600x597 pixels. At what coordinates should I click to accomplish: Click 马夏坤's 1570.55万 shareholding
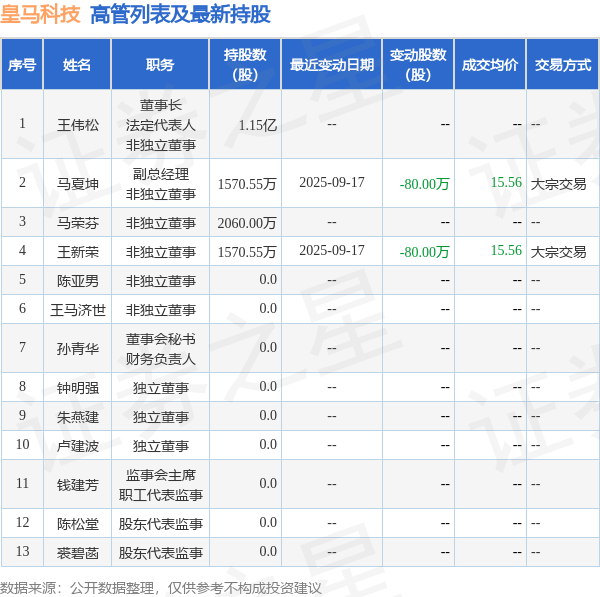(247, 184)
